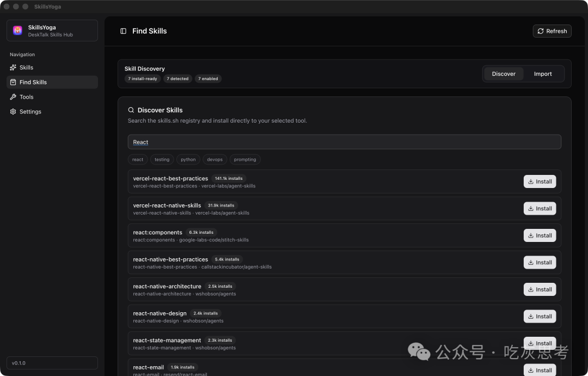Install react-native-best-practices skill

(540, 263)
